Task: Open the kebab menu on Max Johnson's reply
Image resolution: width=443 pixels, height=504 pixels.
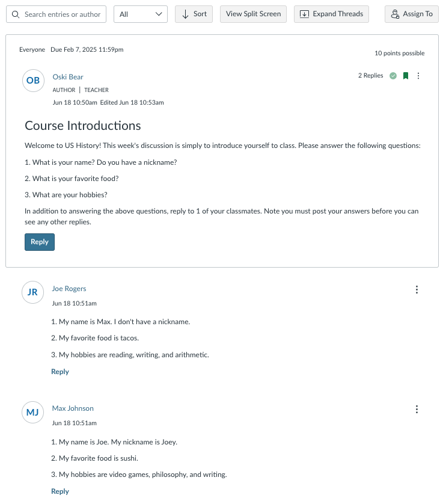Action: point(417,409)
